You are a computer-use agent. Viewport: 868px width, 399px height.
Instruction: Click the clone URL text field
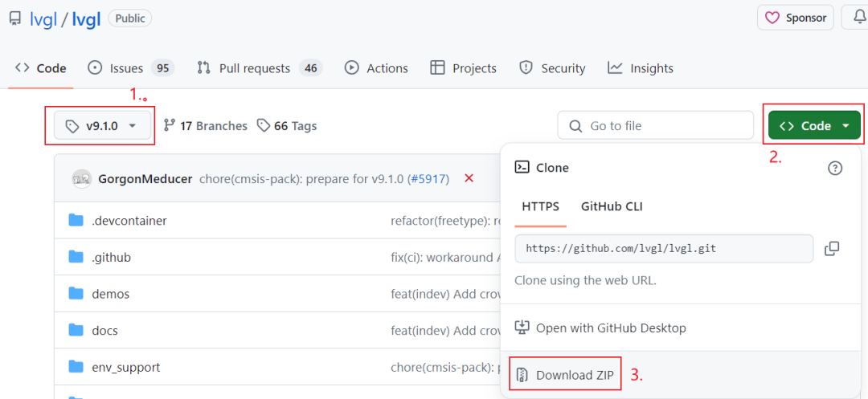(664, 249)
